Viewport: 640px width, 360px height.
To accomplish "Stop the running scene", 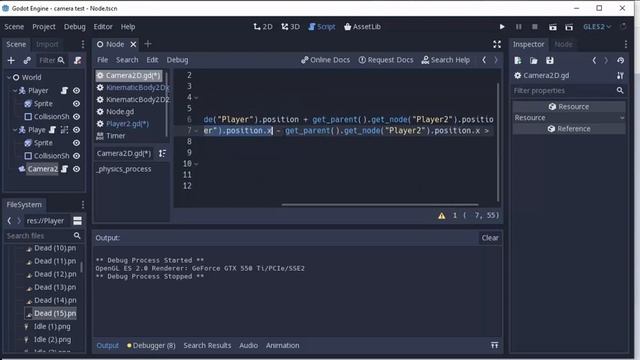I will point(535,27).
